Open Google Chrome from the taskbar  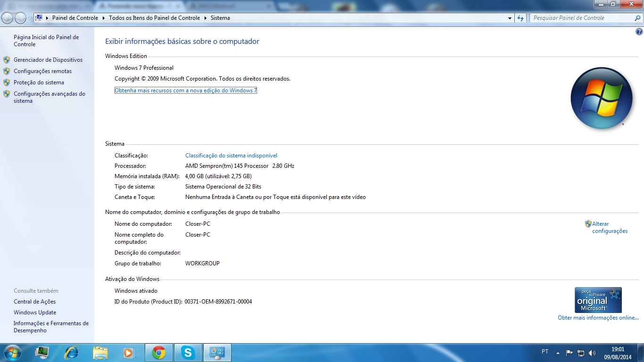[158, 353]
